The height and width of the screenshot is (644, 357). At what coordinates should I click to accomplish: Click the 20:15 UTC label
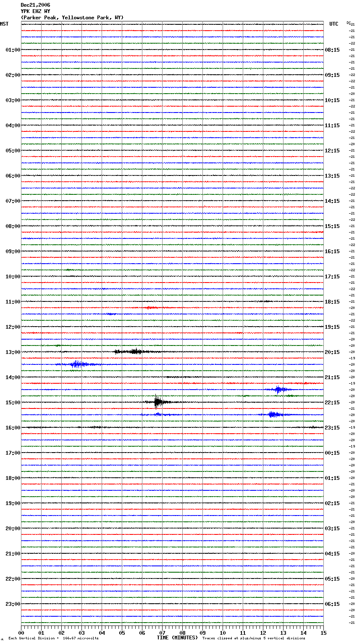332,352
